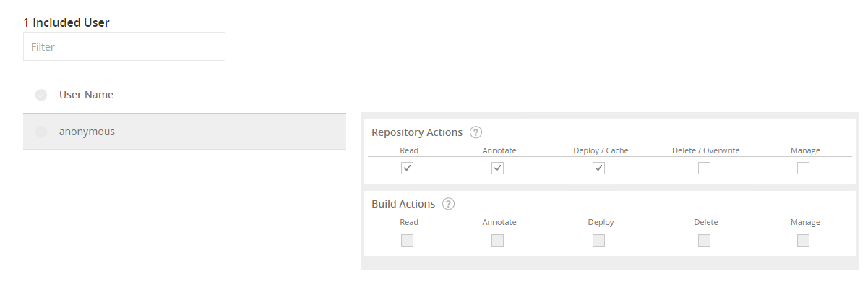Check Build Actions Manage box
The height and width of the screenshot is (282, 868).
[x=804, y=240]
